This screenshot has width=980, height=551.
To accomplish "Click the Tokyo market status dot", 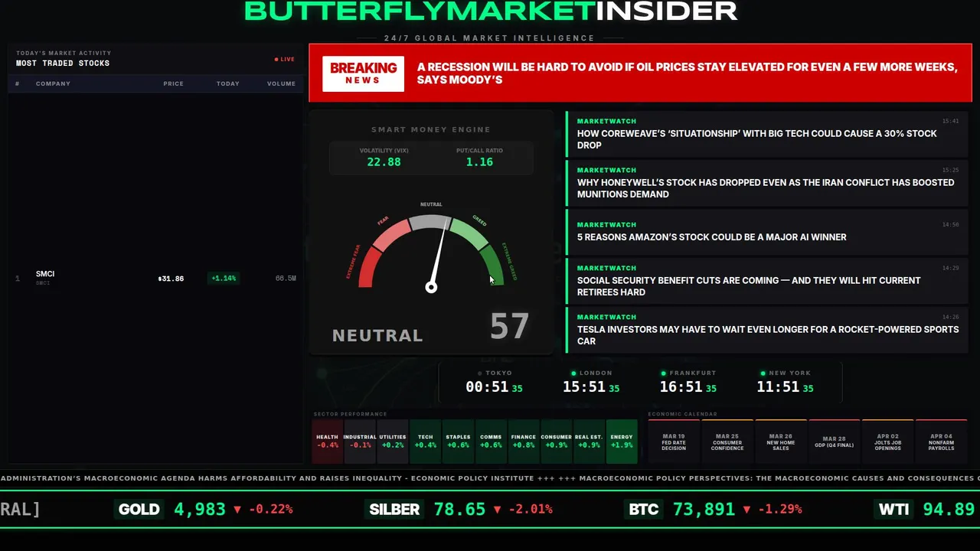I will 480,373.
